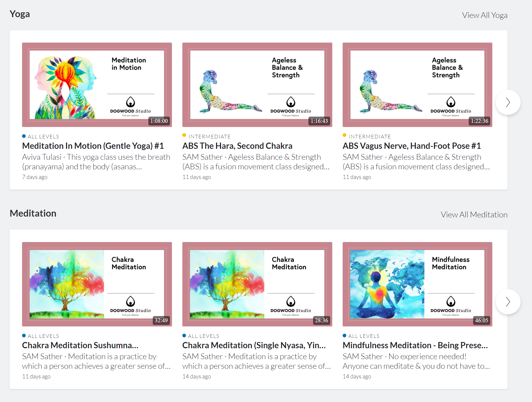Open View All Meditation

[474, 215]
